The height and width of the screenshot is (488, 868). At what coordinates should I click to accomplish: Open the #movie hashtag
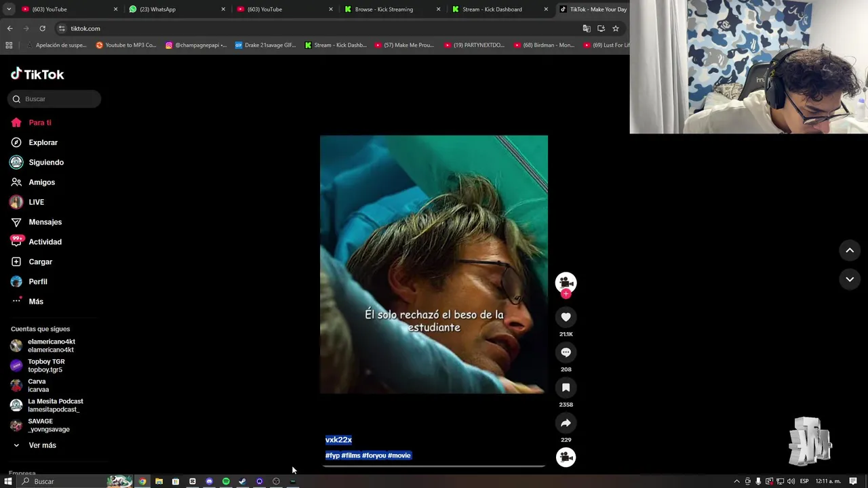399,455
